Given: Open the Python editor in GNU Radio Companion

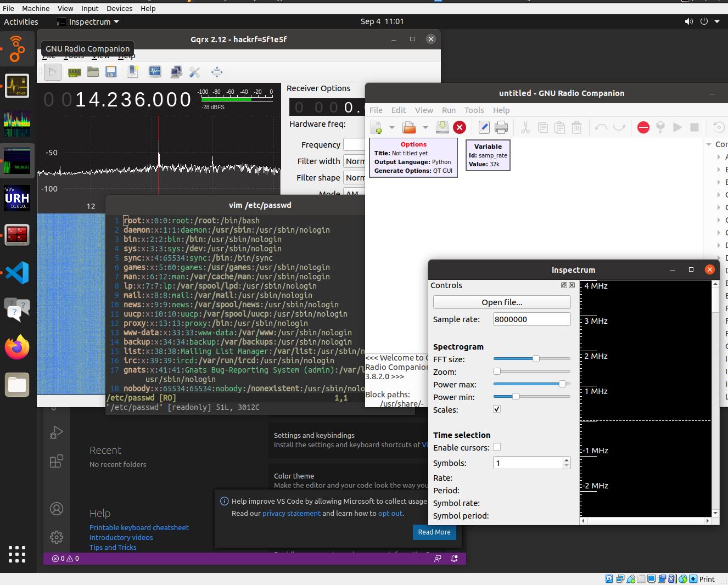Looking at the screenshot, I should point(484,127).
